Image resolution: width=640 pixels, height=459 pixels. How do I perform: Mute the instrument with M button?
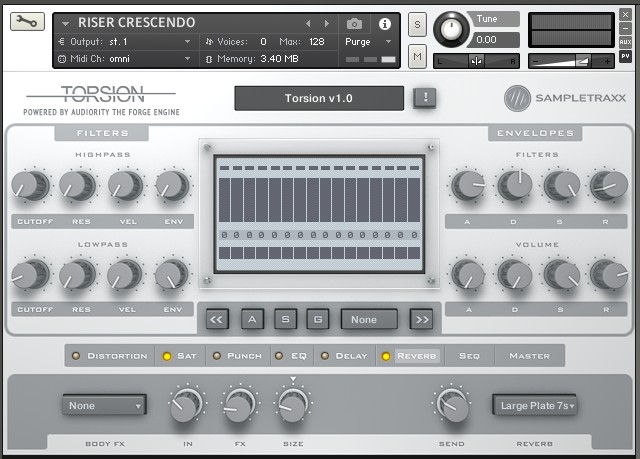[x=417, y=58]
